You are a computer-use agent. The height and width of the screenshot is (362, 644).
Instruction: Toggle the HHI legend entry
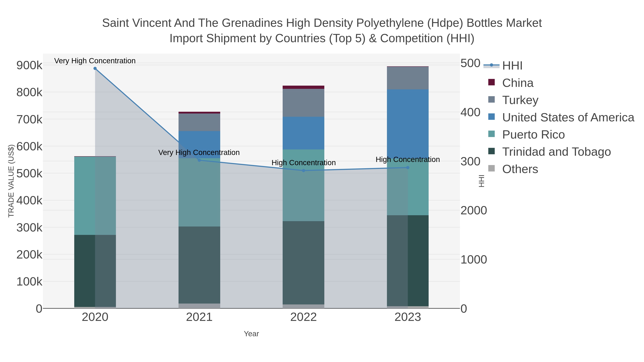[503, 65]
